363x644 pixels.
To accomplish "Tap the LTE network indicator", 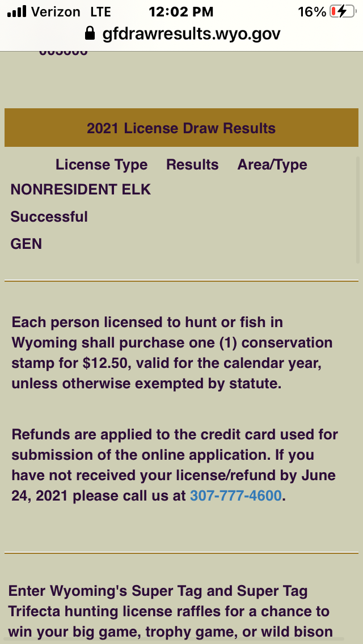I will 100,11.
